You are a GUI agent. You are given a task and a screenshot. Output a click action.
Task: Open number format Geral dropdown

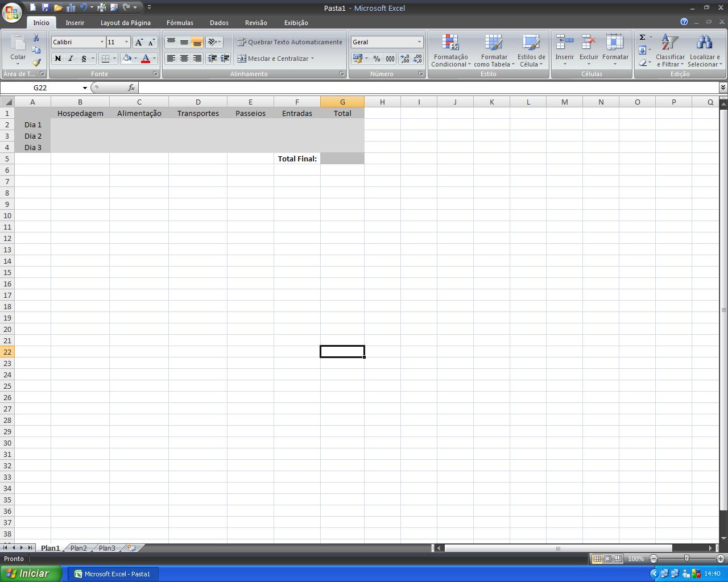(x=419, y=42)
